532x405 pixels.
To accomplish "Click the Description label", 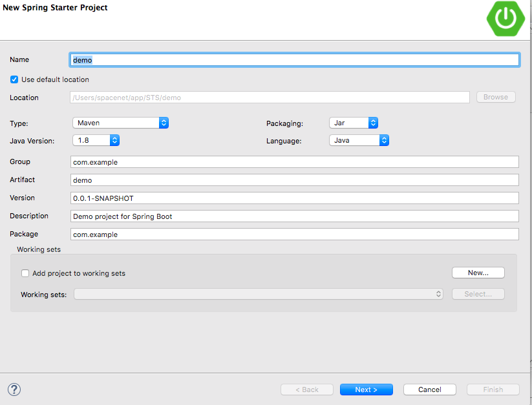I will coord(29,216).
